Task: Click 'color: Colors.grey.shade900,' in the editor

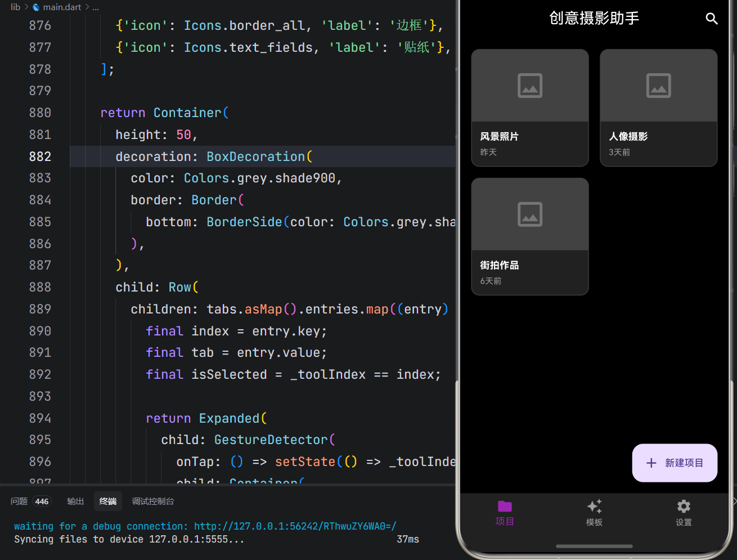Action: click(x=237, y=178)
